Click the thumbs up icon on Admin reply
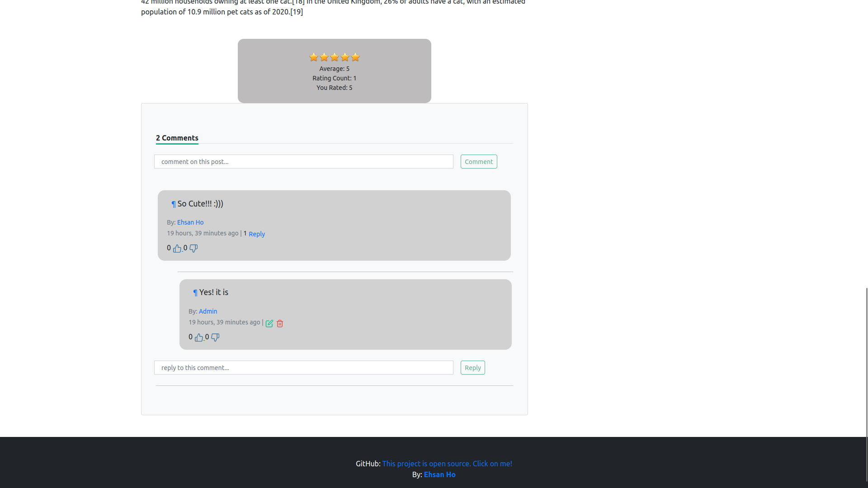The image size is (868, 488). click(199, 337)
